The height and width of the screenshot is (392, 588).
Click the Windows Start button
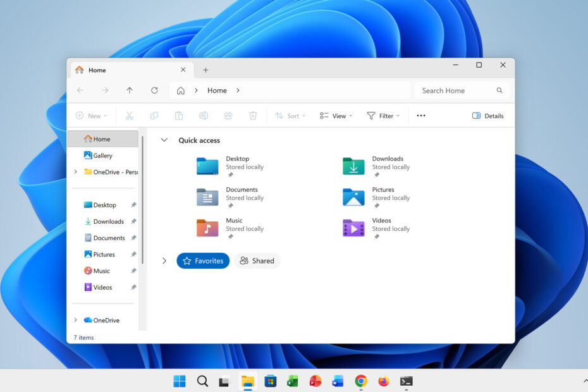coord(180,381)
